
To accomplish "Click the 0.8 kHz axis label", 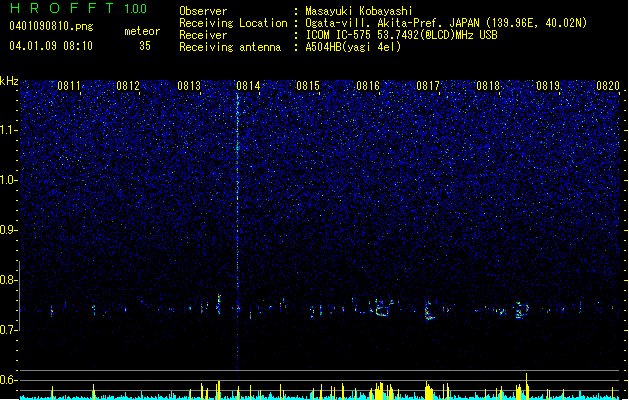I will (9, 280).
